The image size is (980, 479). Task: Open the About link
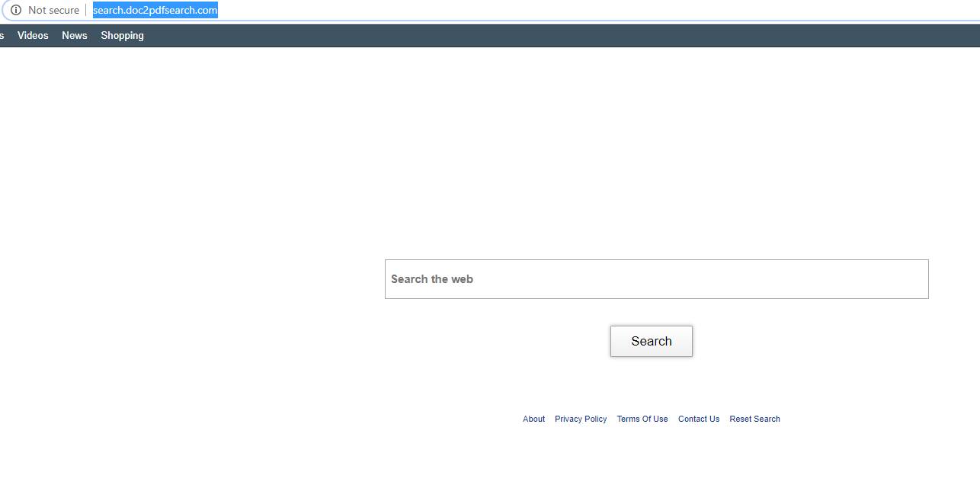533,419
